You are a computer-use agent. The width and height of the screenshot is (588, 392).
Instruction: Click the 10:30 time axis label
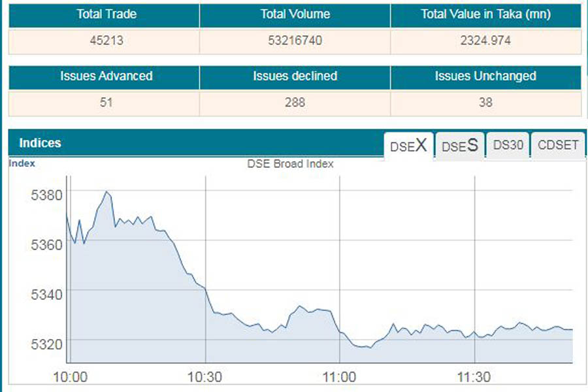pyautogui.click(x=205, y=377)
